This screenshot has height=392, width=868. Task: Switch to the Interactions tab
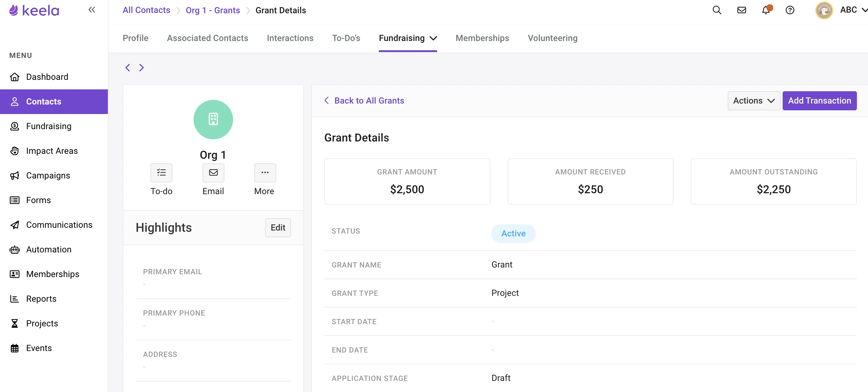coord(290,38)
